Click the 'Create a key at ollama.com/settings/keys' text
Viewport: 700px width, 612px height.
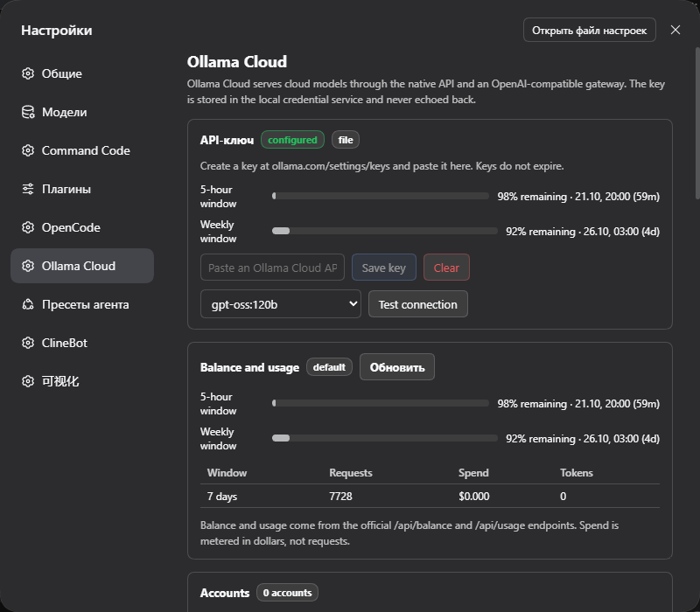pyautogui.click(x=381, y=166)
